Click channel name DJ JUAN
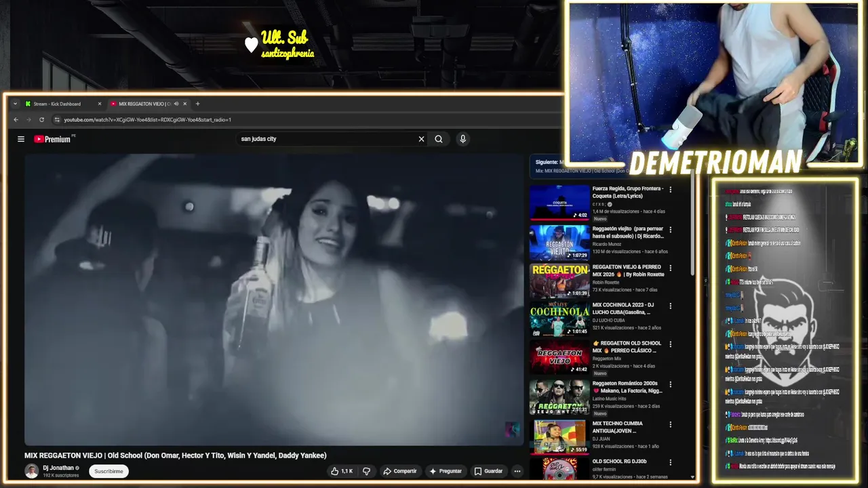Viewport: 868px width, 488px height. [x=601, y=439]
